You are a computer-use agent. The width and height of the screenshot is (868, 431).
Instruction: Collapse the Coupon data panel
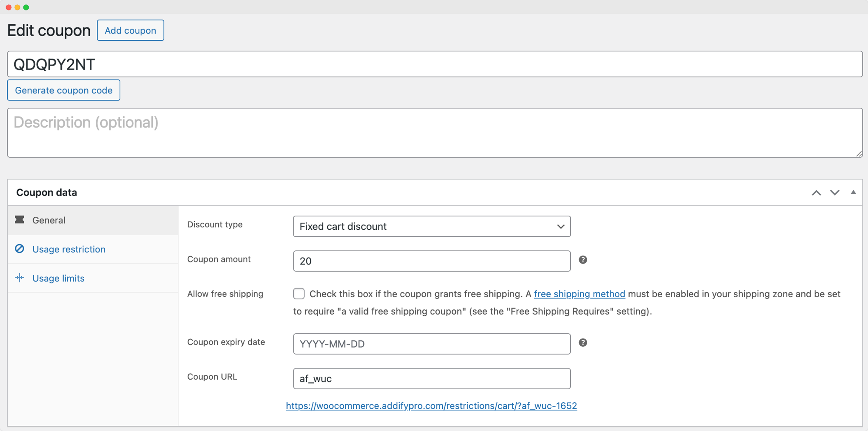853,192
